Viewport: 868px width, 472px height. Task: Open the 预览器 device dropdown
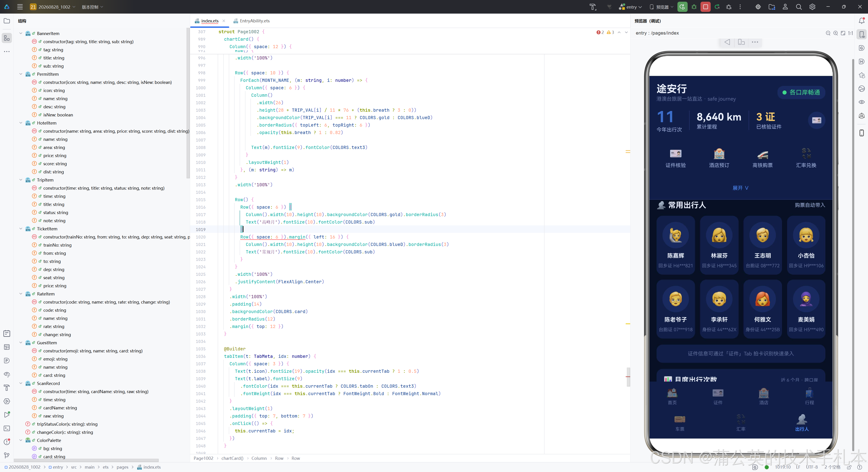661,7
